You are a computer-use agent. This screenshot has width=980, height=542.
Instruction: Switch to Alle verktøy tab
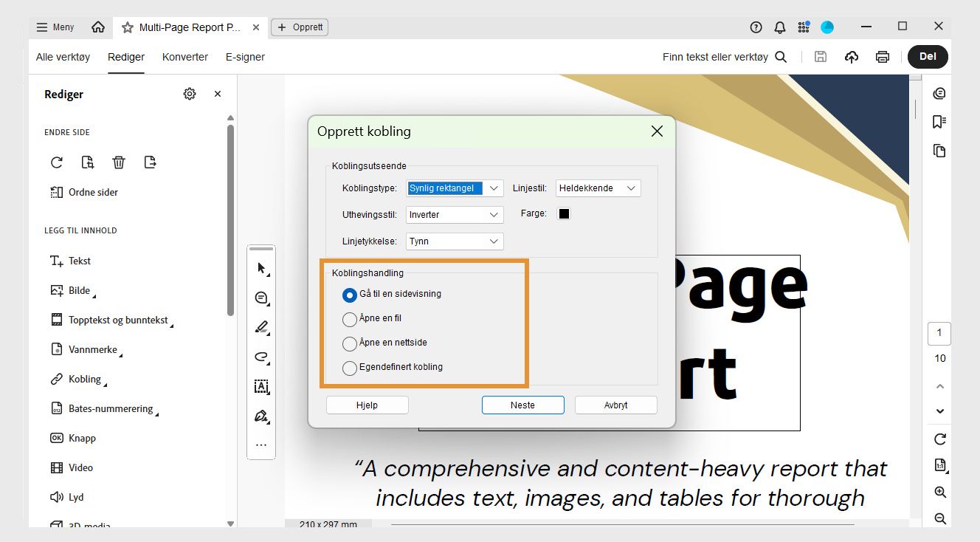(63, 57)
